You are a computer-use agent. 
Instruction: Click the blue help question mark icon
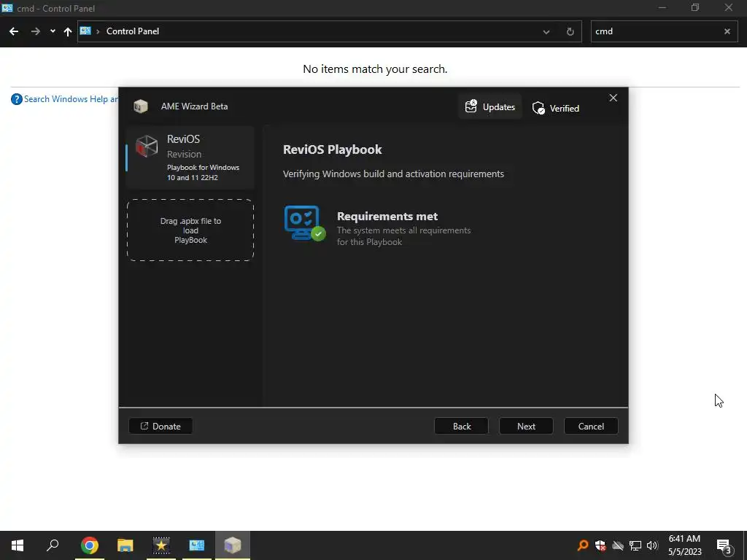click(16, 99)
